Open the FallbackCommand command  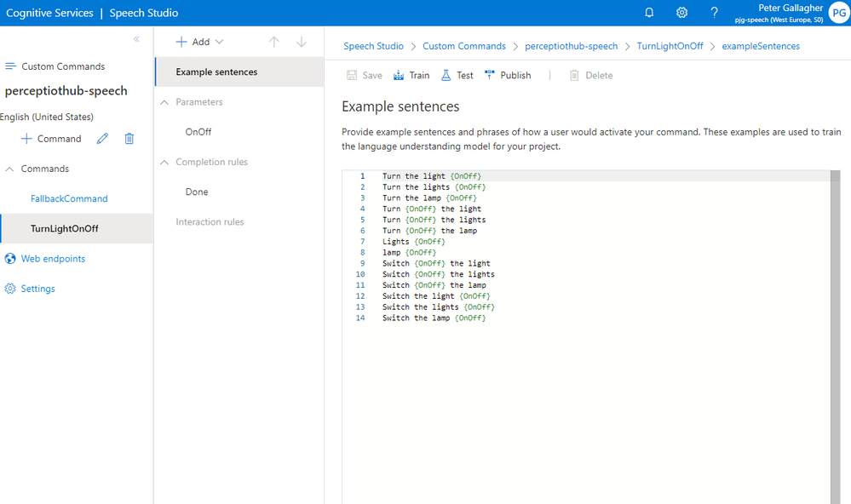pyautogui.click(x=69, y=198)
